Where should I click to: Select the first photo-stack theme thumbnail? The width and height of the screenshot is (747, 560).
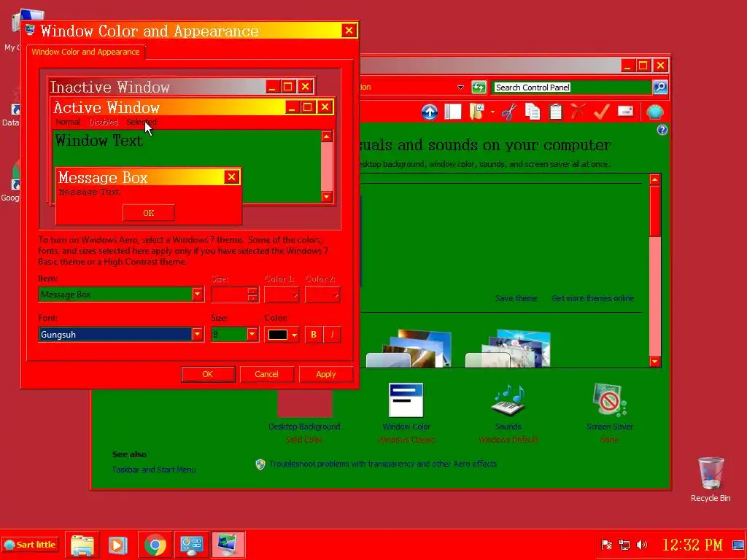409,348
